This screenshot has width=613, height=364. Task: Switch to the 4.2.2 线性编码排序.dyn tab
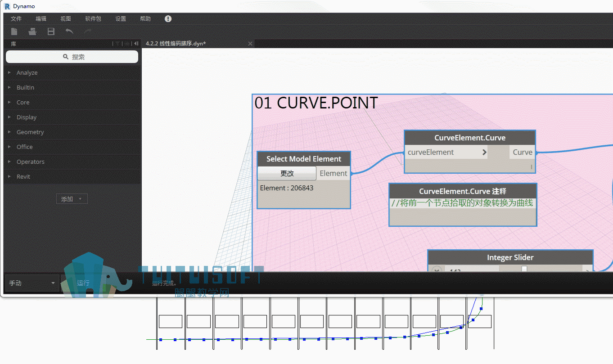point(176,44)
